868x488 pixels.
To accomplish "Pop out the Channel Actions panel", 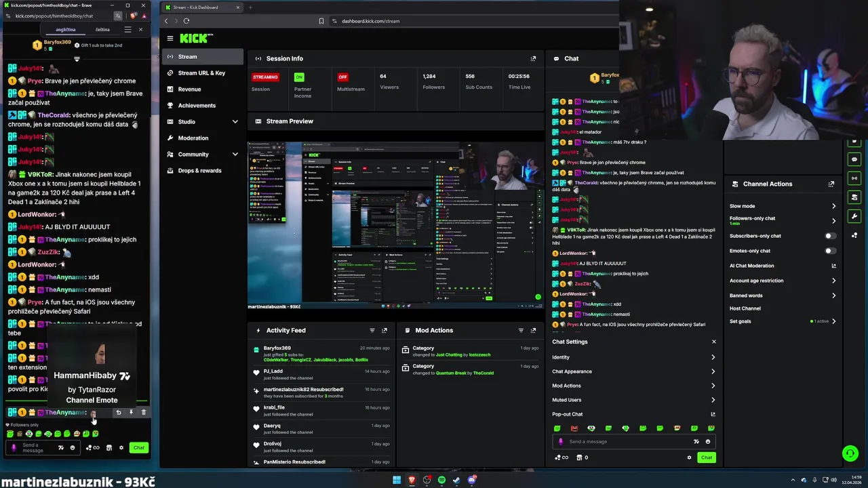I will click(831, 184).
